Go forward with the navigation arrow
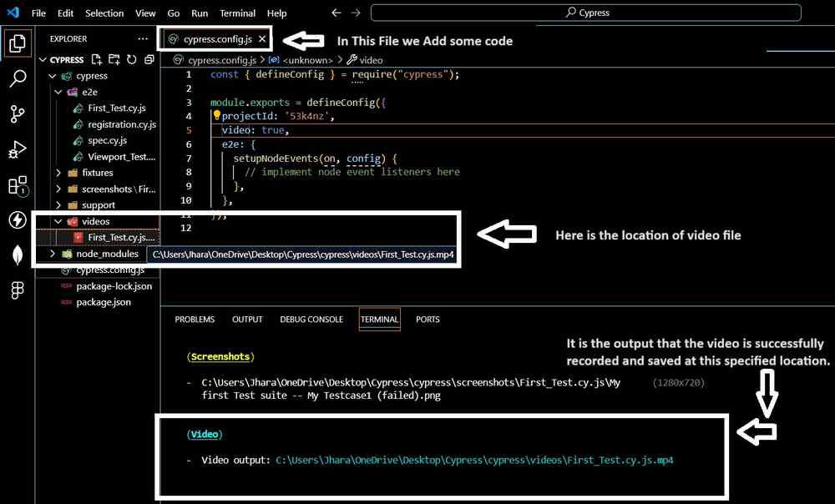This screenshot has height=504, width=835. point(356,13)
